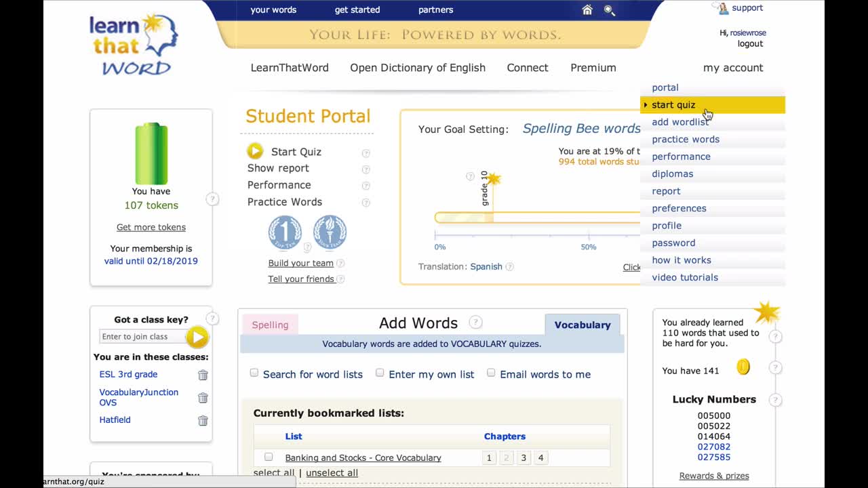Open Banking and Stocks - Core Vocabulary list
The image size is (868, 488).
(363, 457)
